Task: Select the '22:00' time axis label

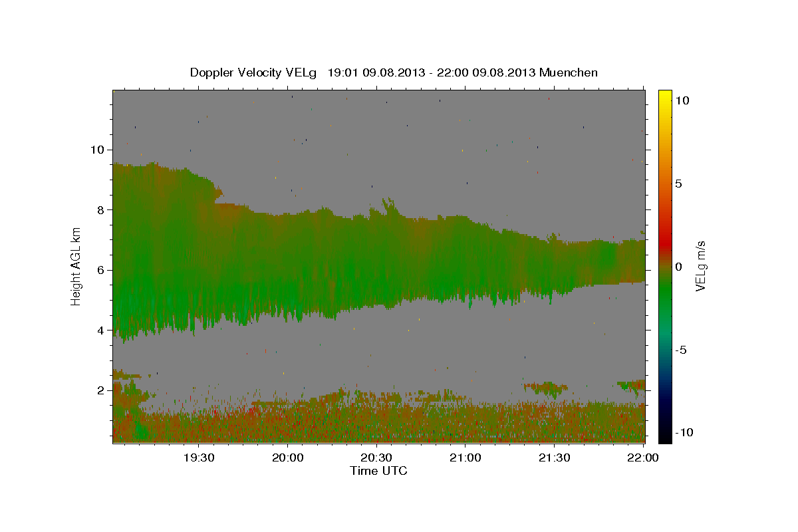Action: tap(643, 458)
